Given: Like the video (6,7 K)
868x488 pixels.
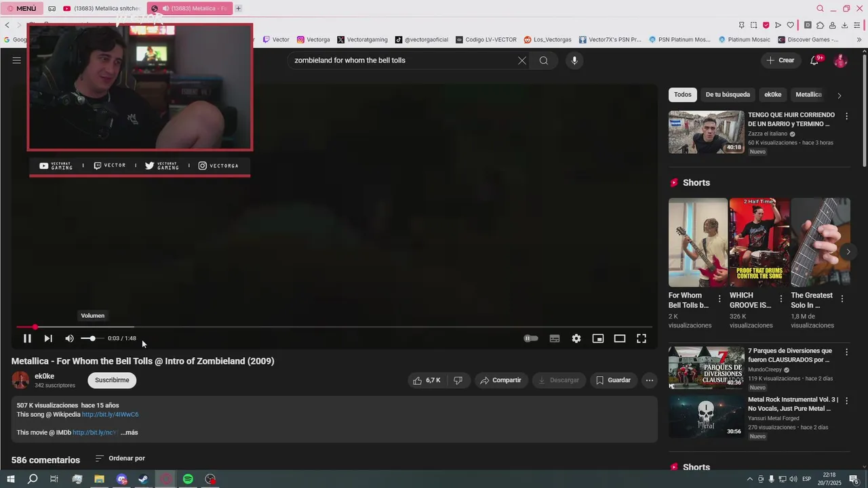Looking at the screenshot, I should click(x=427, y=380).
